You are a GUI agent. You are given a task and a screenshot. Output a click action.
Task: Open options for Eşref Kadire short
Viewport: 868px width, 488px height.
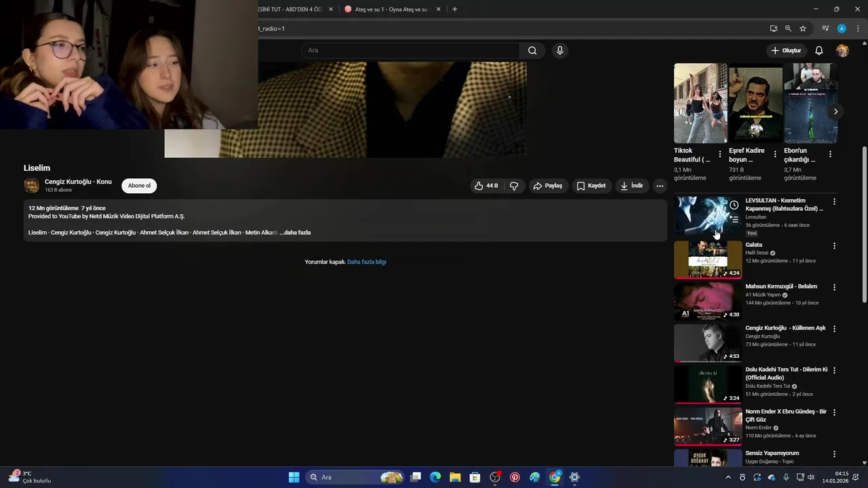pos(775,155)
